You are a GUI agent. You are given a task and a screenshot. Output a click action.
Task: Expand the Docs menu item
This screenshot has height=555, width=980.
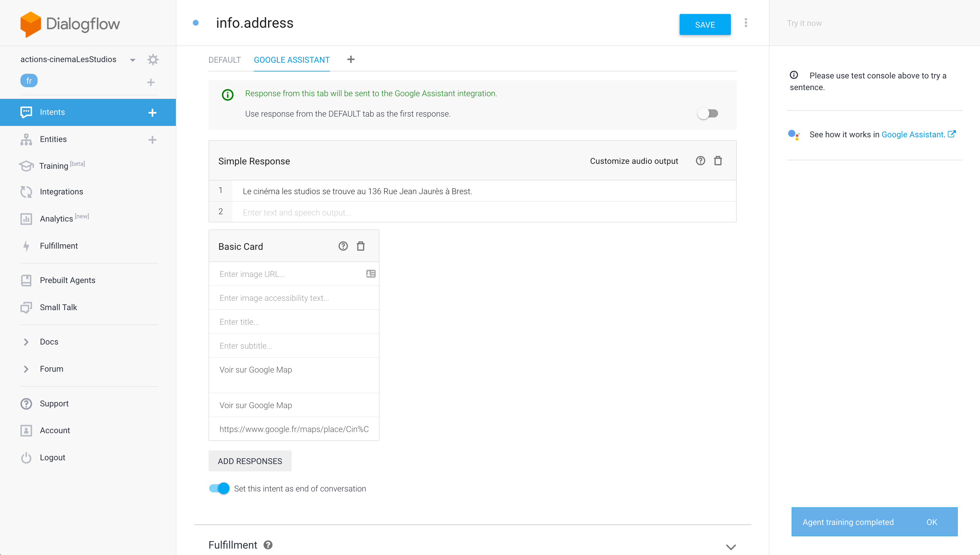49,342
